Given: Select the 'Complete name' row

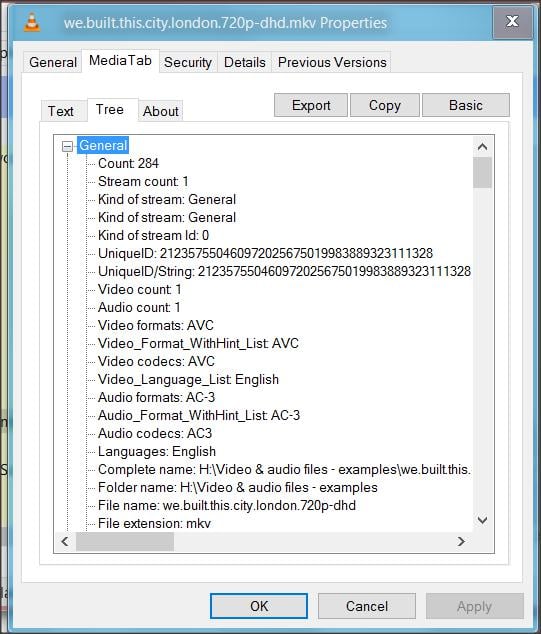Looking at the screenshot, I should click(284, 469).
